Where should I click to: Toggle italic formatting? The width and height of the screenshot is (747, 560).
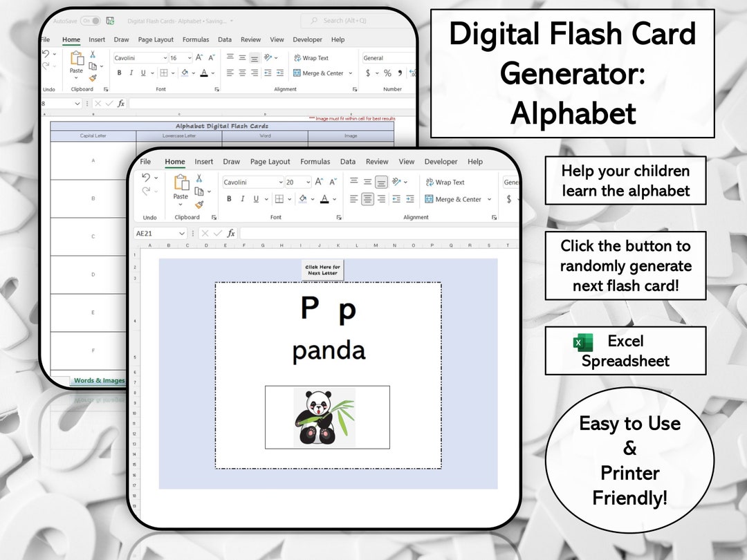click(x=242, y=199)
